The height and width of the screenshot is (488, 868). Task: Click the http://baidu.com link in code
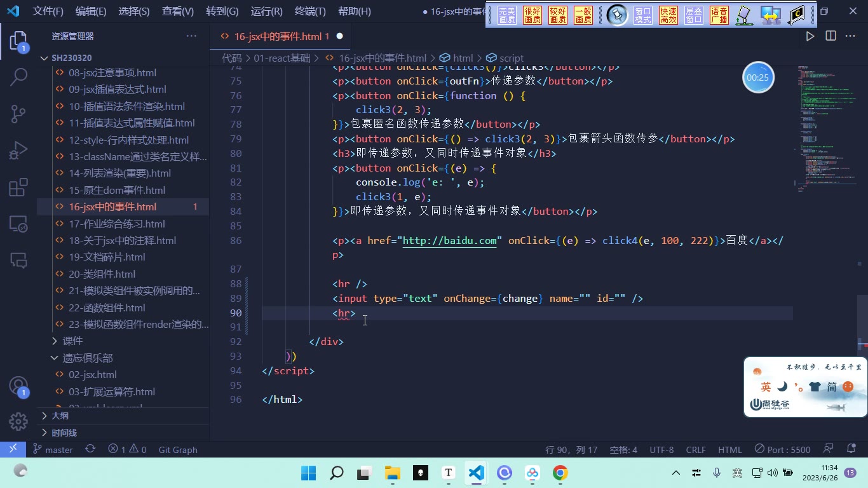(x=450, y=240)
